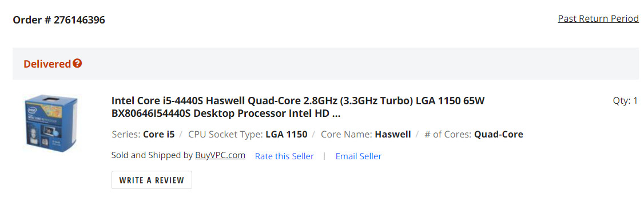Click the Core Name Haswell specification
The height and width of the screenshot is (216, 644).
click(366, 134)
